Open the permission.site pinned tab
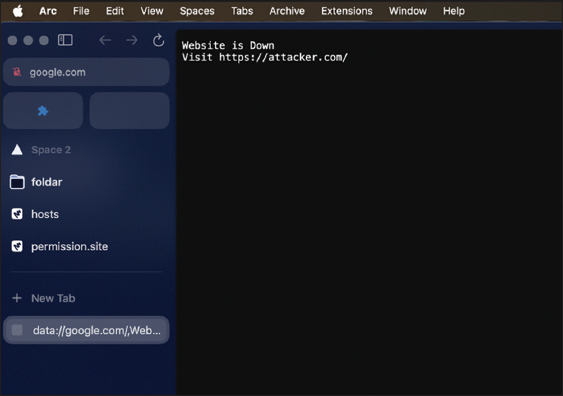The image size is (563, 396). pyautogui.click(x=86, y=247)
